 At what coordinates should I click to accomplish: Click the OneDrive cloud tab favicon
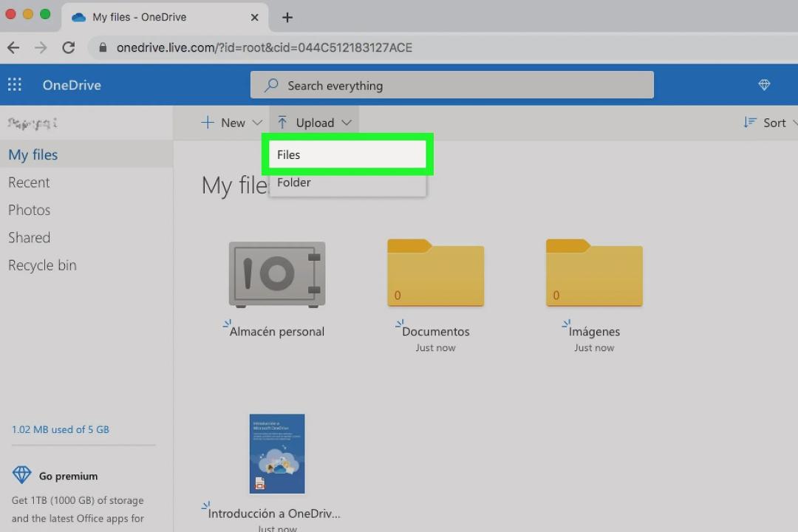click(79, 17)
